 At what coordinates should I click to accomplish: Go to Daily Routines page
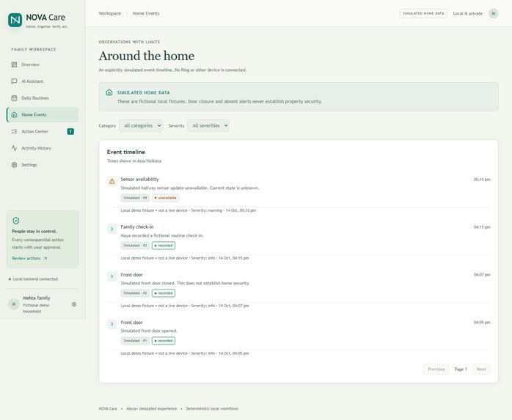43,98
